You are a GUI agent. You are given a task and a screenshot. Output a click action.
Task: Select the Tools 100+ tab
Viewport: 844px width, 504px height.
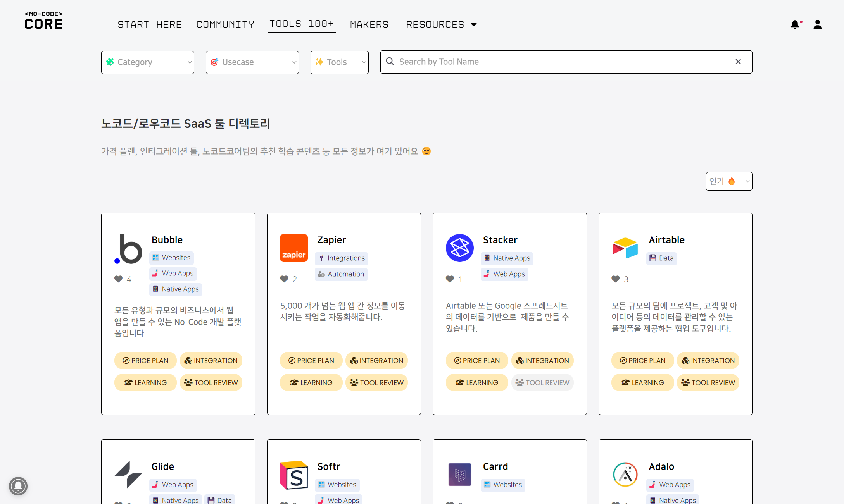tap(302, 24)
